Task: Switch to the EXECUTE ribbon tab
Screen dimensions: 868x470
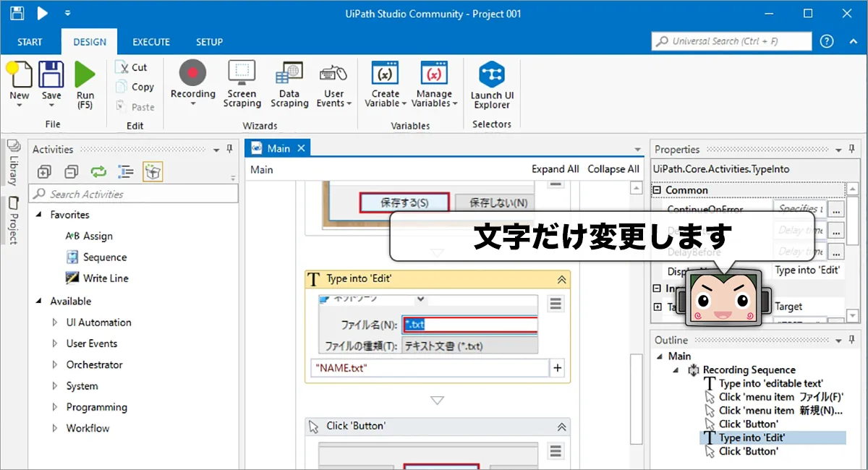Action: click(x=151, y=42)
